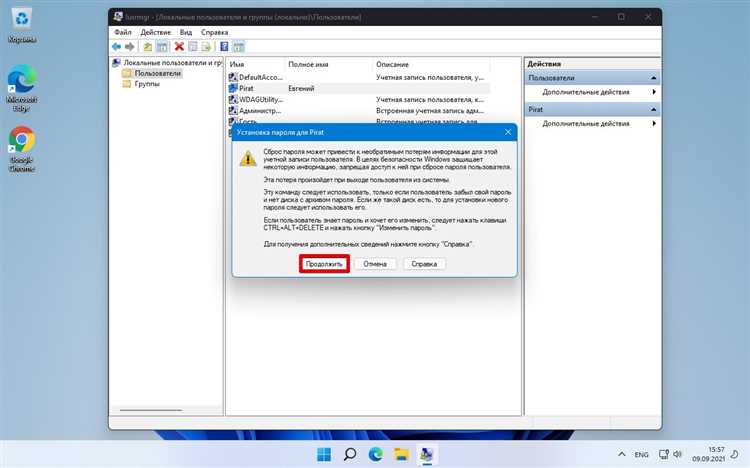Open Microsoft Edge from the taskbar
The width and height of the screenshot is (750, 468).
375,454
